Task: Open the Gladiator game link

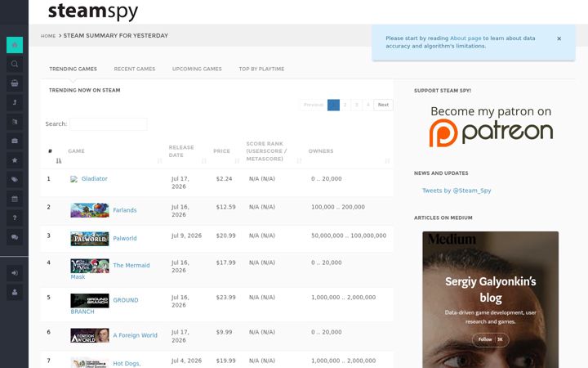Action: tap(95, 179)
